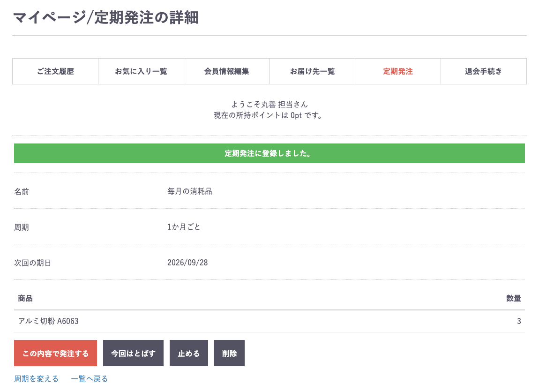The height and width of the screenshot is (392, 539).
Task: Click the quantity value 3
Action: 519,321
